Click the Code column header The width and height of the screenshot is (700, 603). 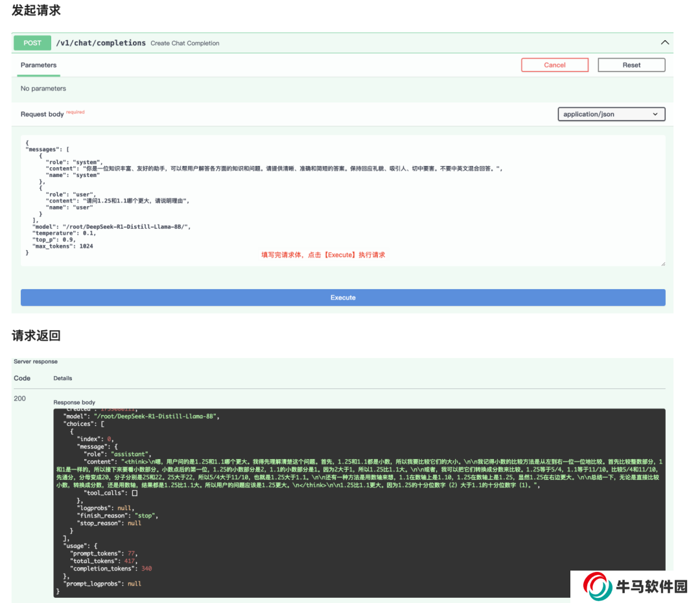coord(22,378)
